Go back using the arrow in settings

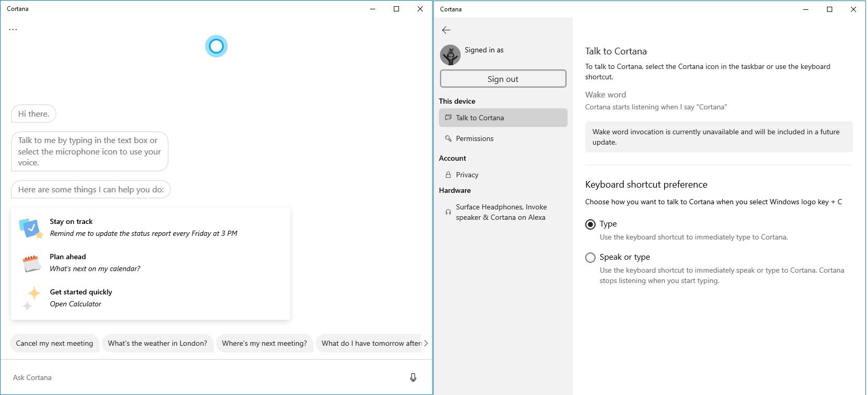click(446, 30)
